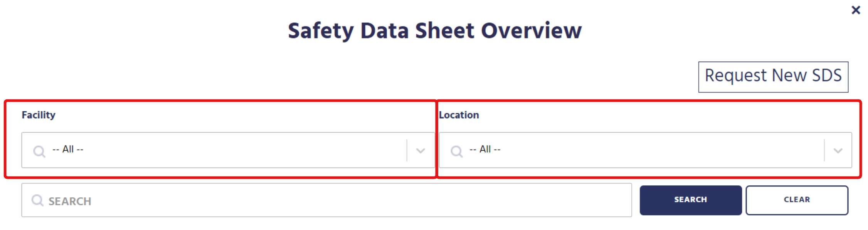868x230 pixels.
Task: Expand the Location dropdown arrow
Action: [838, 151]
